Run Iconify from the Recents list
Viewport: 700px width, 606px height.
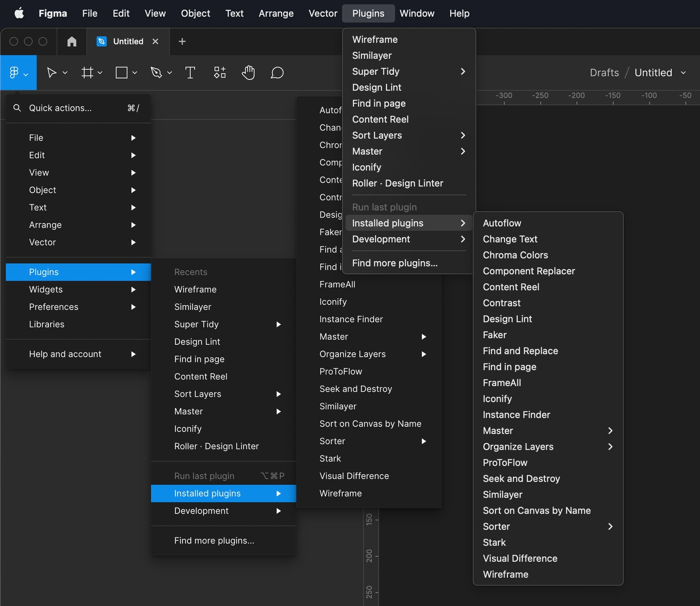click(x=223, y=429)
